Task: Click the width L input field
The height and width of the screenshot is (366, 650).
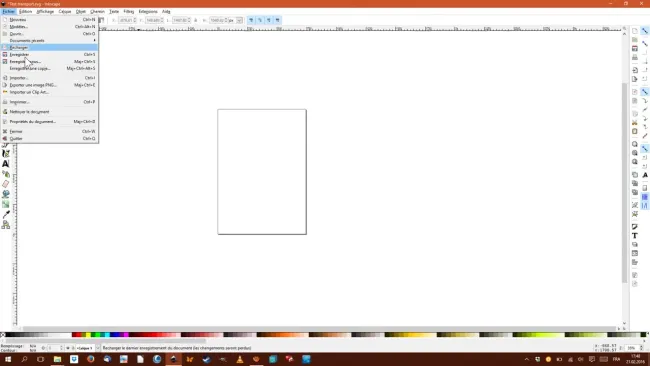Action: click(181, 20)
